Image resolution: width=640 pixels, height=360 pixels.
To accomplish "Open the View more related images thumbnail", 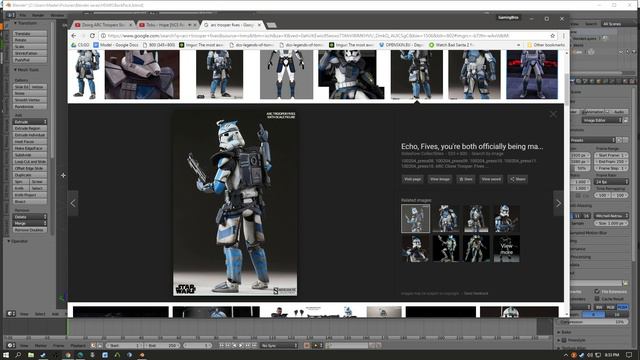I will [x=507, y=248].
